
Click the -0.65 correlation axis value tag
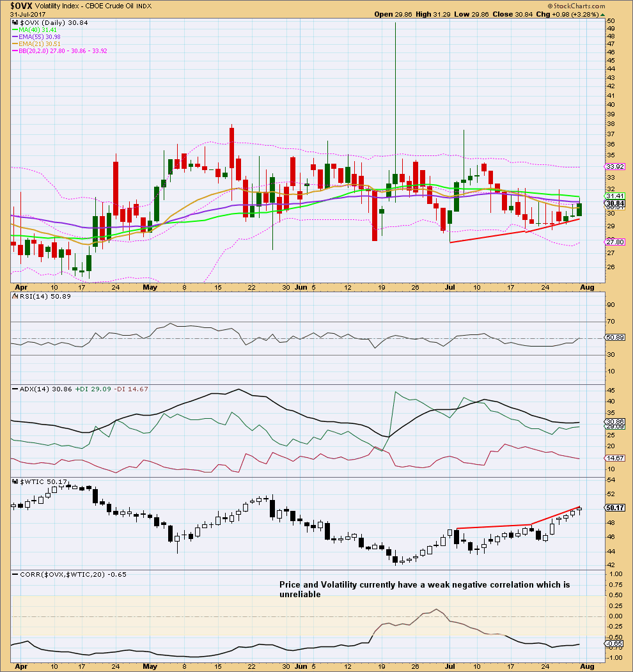(x=614, y=644)
